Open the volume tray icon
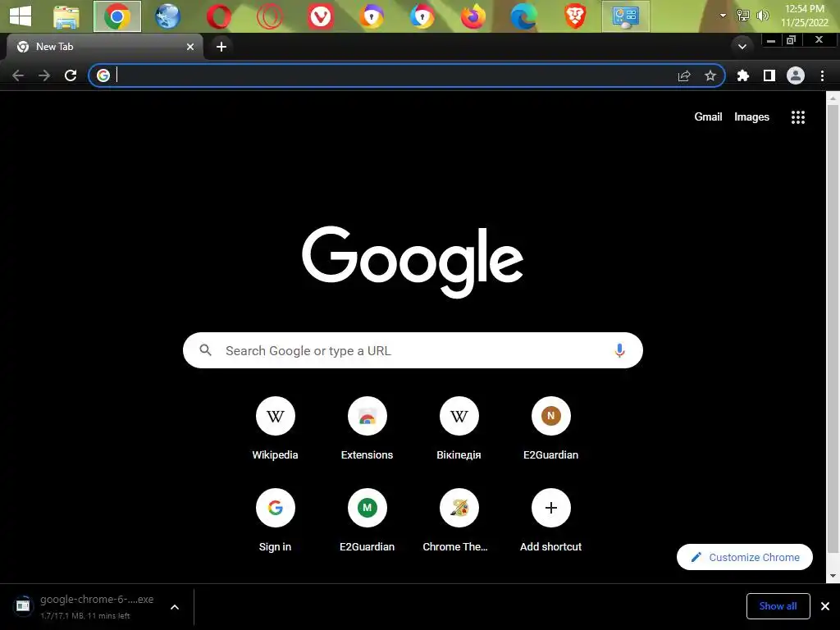 click(762, 16)
